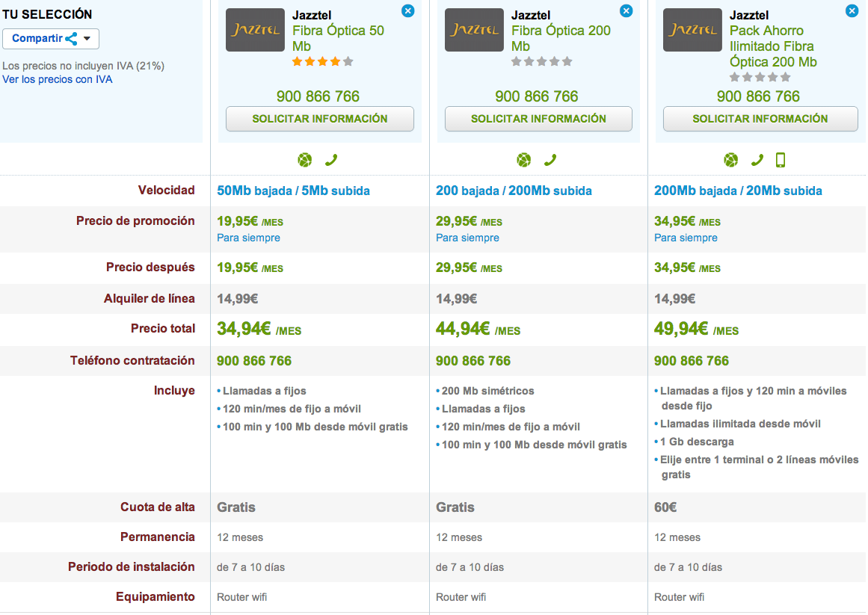Click Jazztel logo of Fibra Óptica 50 Mb

click(x=255, y=30)
